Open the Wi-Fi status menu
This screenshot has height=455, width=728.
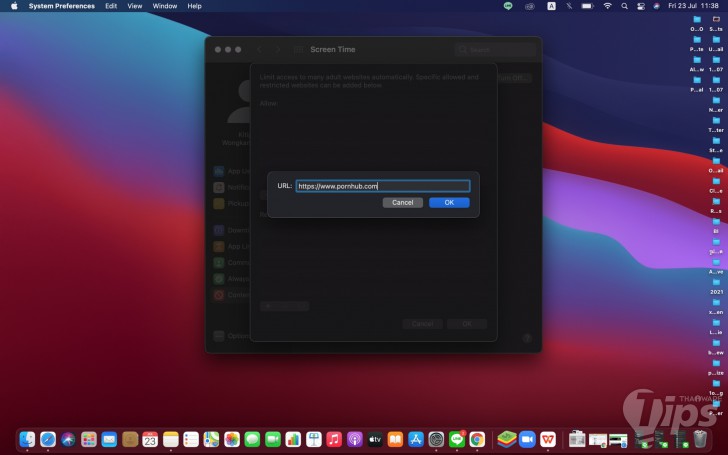pyautogui.click(x=607, y=6)
